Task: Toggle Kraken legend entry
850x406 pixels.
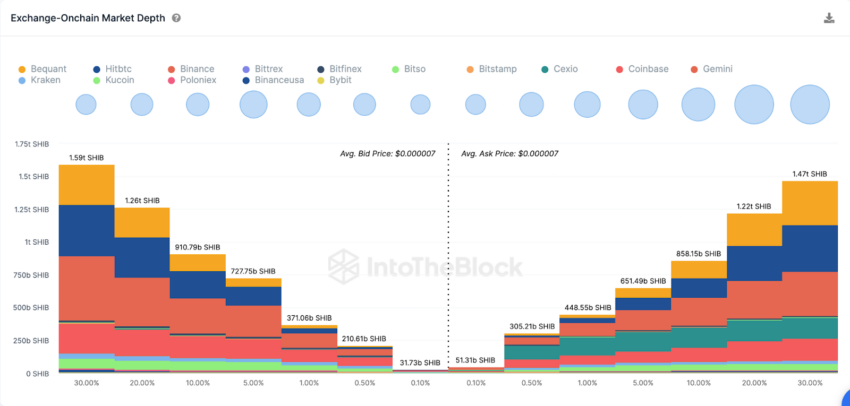Action: (39, 80)
